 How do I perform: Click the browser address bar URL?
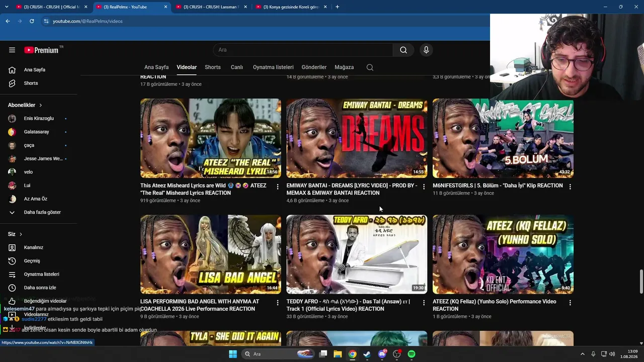click(x=88, y=21)
